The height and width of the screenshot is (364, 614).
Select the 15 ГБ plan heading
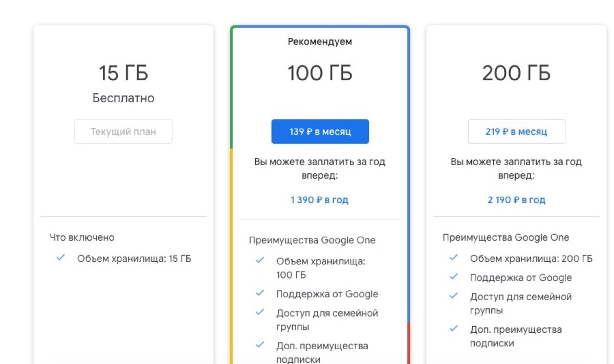[x=123, y=74]
